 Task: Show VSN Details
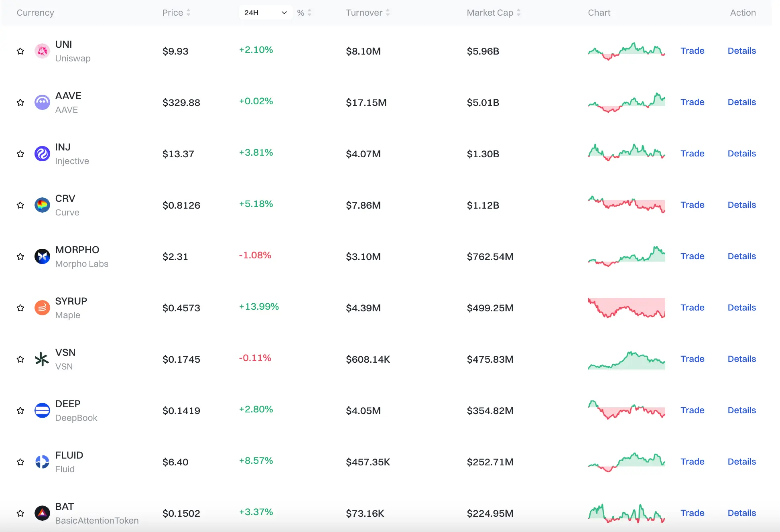click(x=741, y=359)
